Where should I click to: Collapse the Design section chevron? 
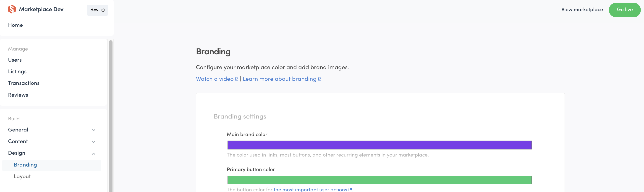pyautogui.click(x=94, y=153)
